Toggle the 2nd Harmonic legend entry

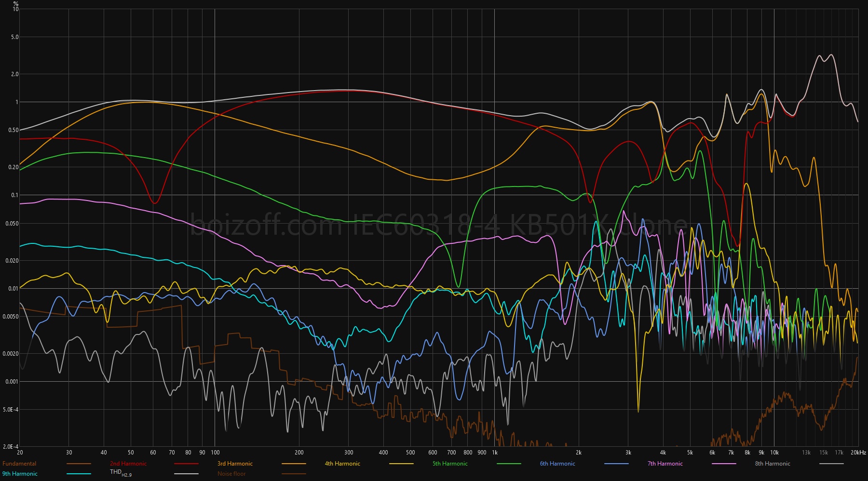(x=128, y=464)
